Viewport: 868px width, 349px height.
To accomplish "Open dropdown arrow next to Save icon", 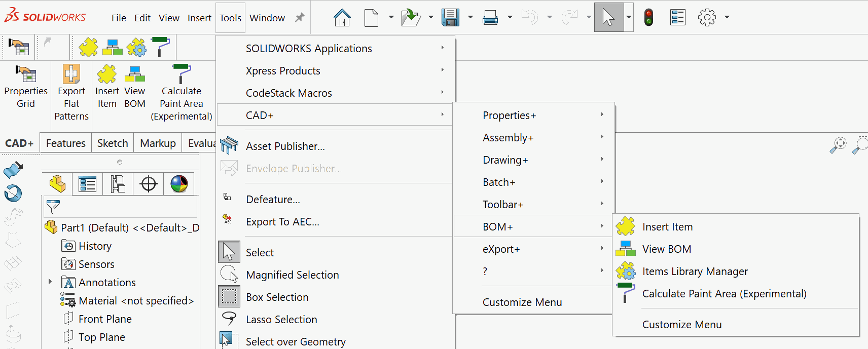I will tap(470, 17).
